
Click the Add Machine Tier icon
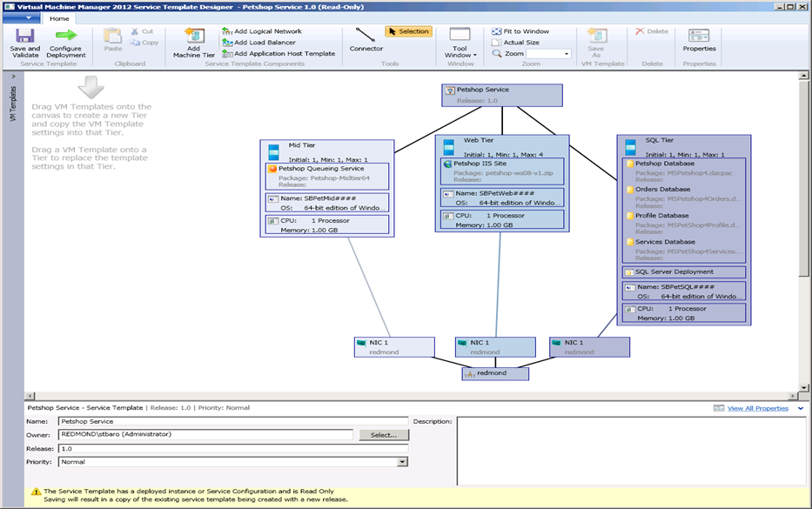tap(194, 35)
